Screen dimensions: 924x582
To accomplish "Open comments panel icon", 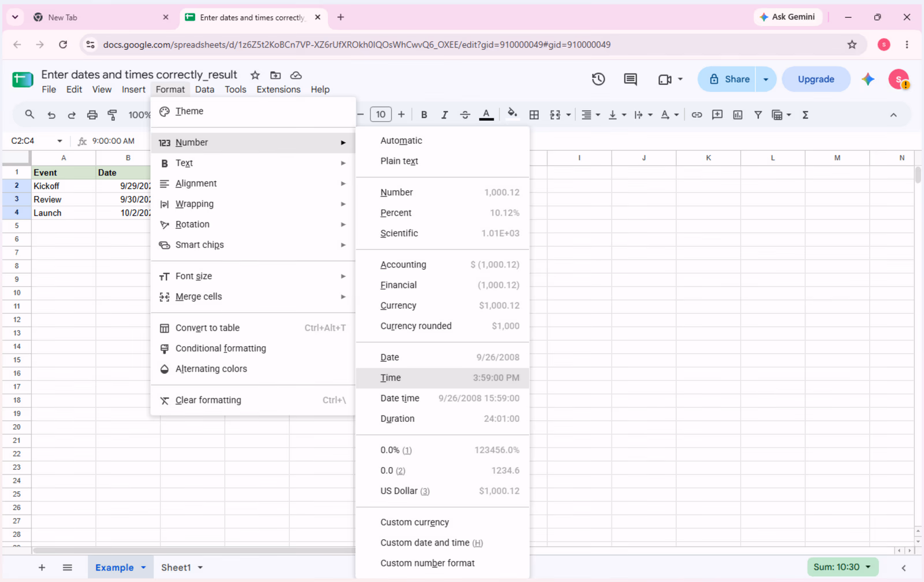I will pyautogui.click(x=630, y=79).
